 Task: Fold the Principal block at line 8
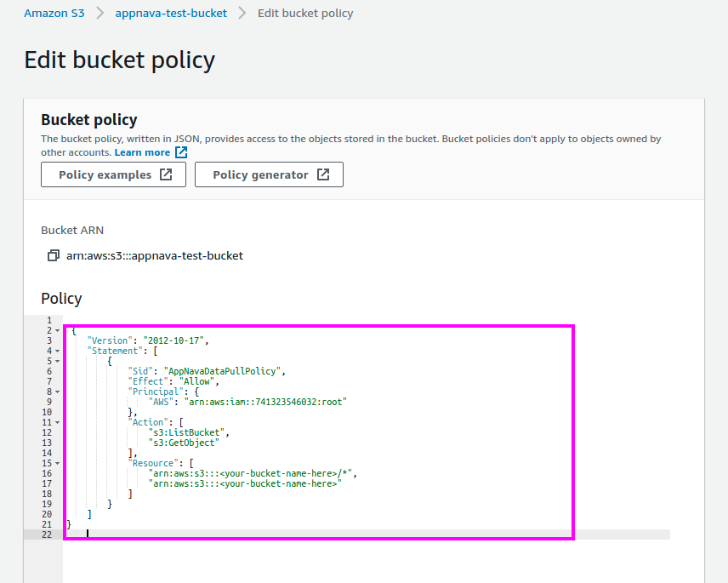(58, 392)
